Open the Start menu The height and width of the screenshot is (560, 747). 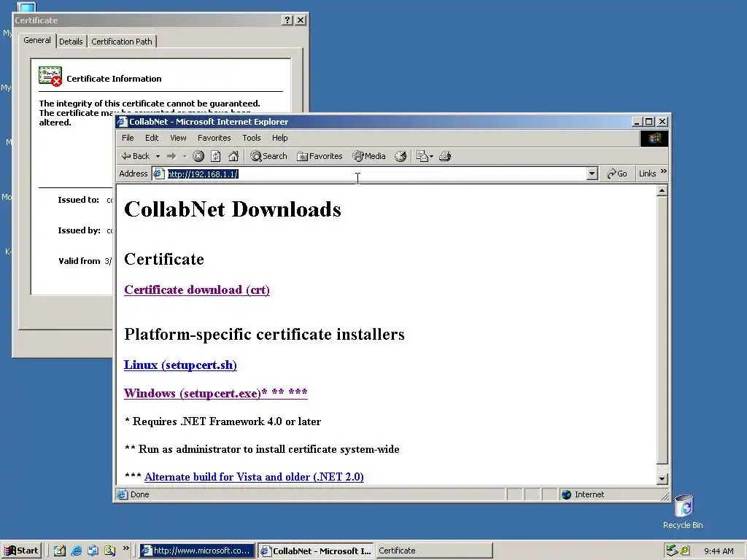21,551
